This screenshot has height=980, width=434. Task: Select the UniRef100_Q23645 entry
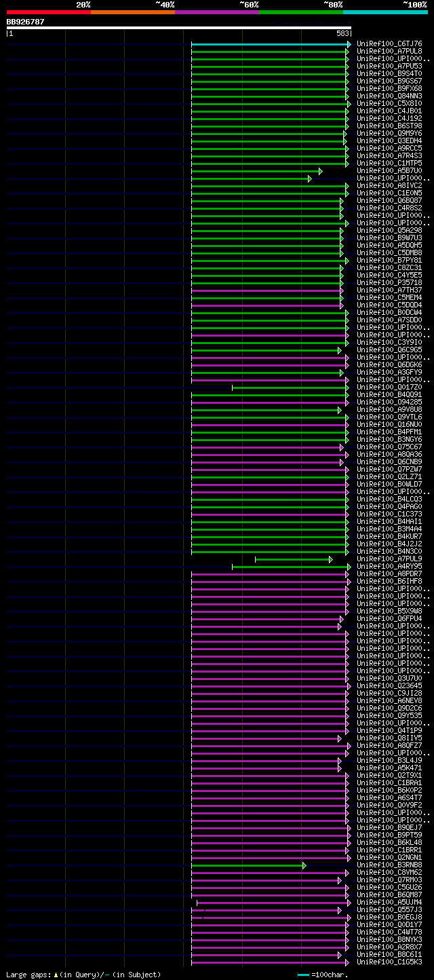389,685
